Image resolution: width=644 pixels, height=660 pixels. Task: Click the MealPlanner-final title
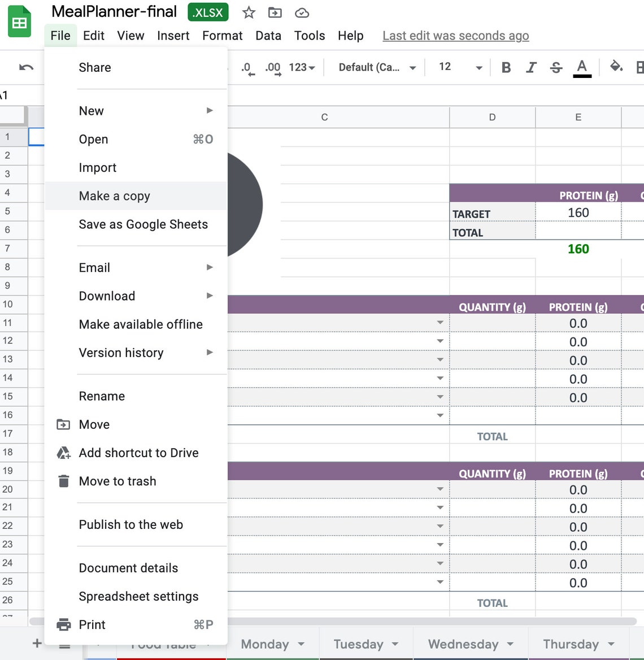point(114,12)
